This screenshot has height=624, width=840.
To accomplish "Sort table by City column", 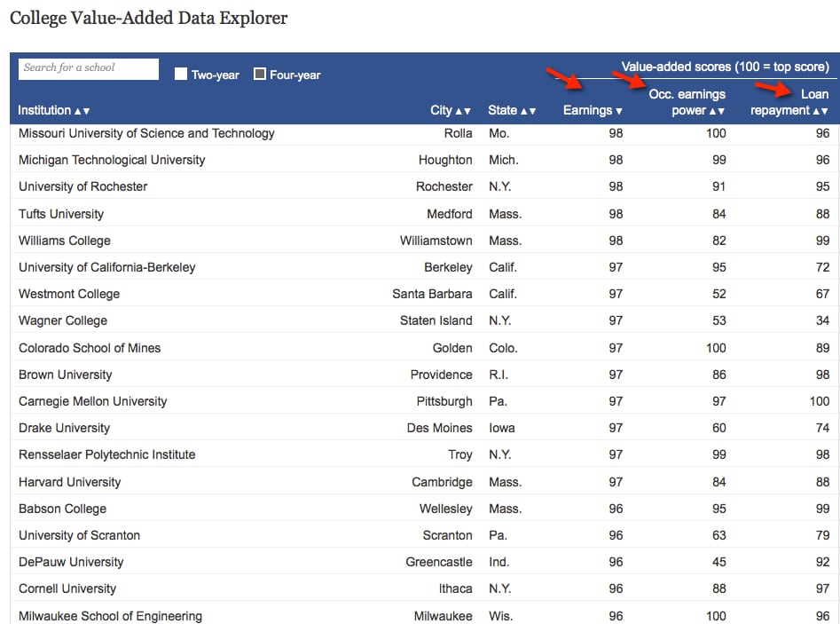I will coord(450,110).
